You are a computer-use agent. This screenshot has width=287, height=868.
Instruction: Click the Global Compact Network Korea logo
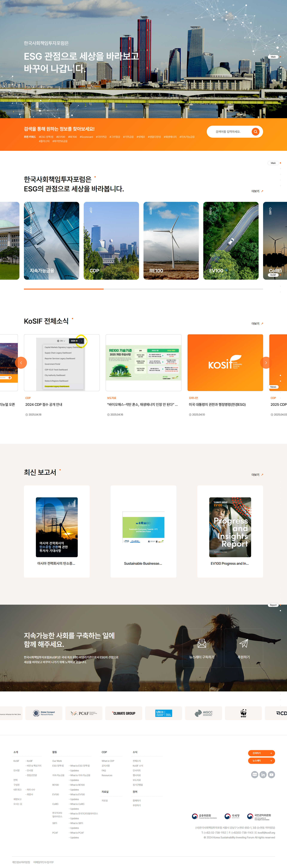pyautogui.click(x=44, y=713)
